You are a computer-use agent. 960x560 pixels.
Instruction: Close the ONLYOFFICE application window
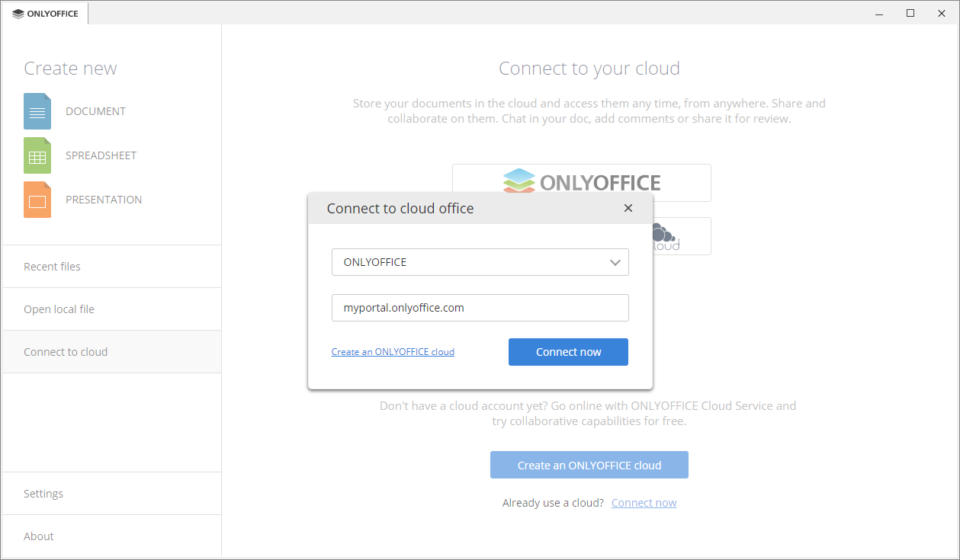click(942, 13)
